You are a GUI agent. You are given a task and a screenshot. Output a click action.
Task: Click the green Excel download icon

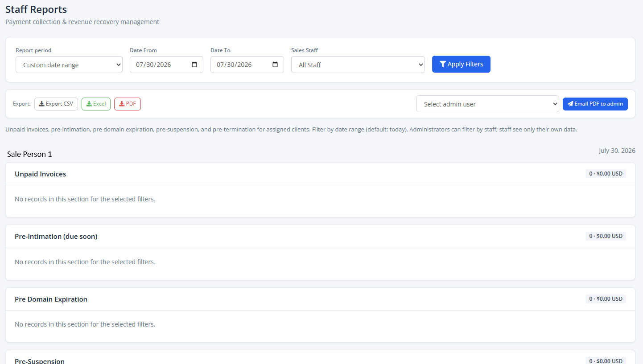tap(89, 104)
